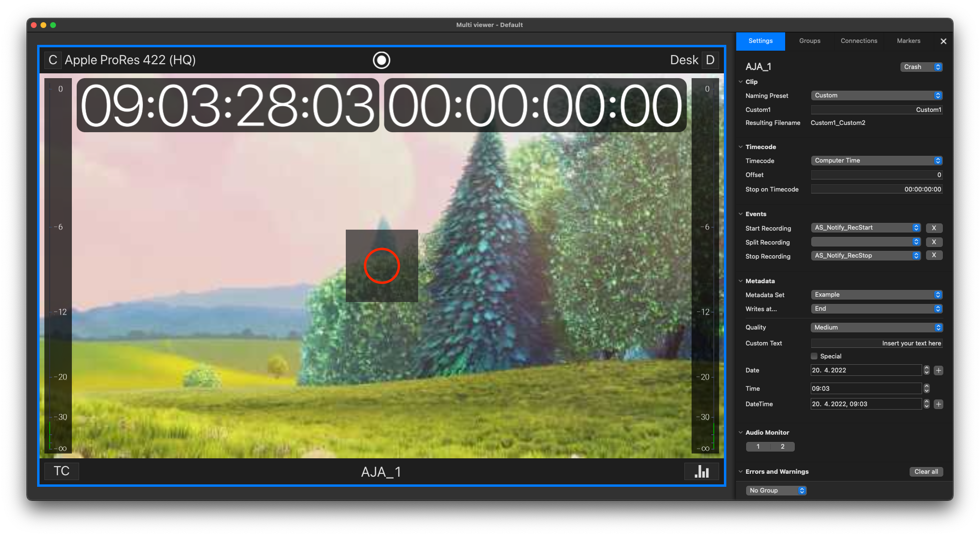The width and height of the screenshot is (980, 536).
Task: Collapse the Errors and Warnings section
Action: point(741,471)
